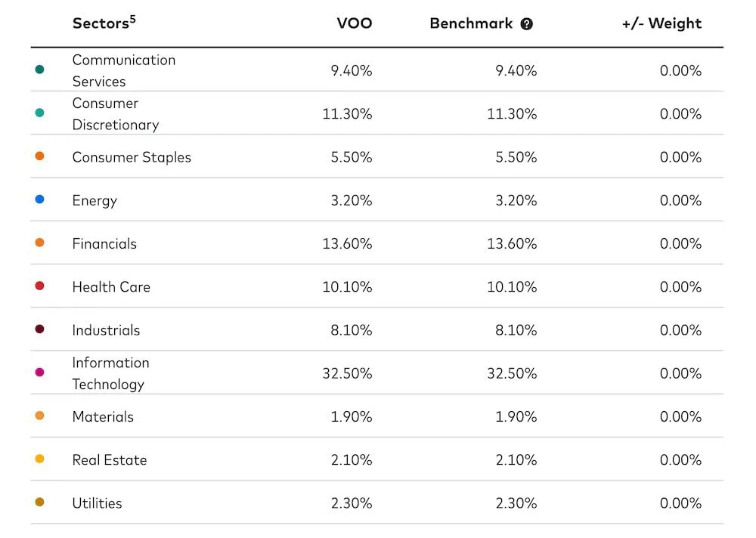Click the Communication Services dark green dot
The width and height of the screenshot is (756, 538).
pyautogui.click(x=39, y=70)
